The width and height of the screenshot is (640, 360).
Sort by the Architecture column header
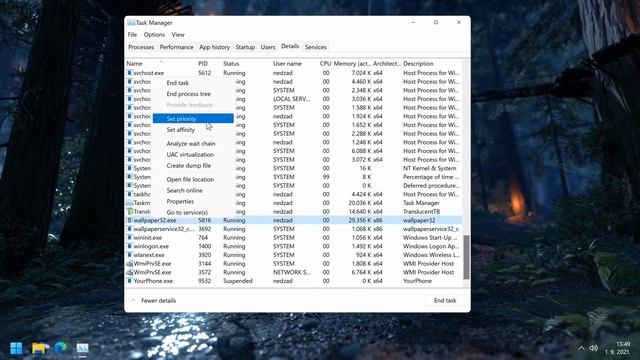pyautogui.click(x=387, y=64)
